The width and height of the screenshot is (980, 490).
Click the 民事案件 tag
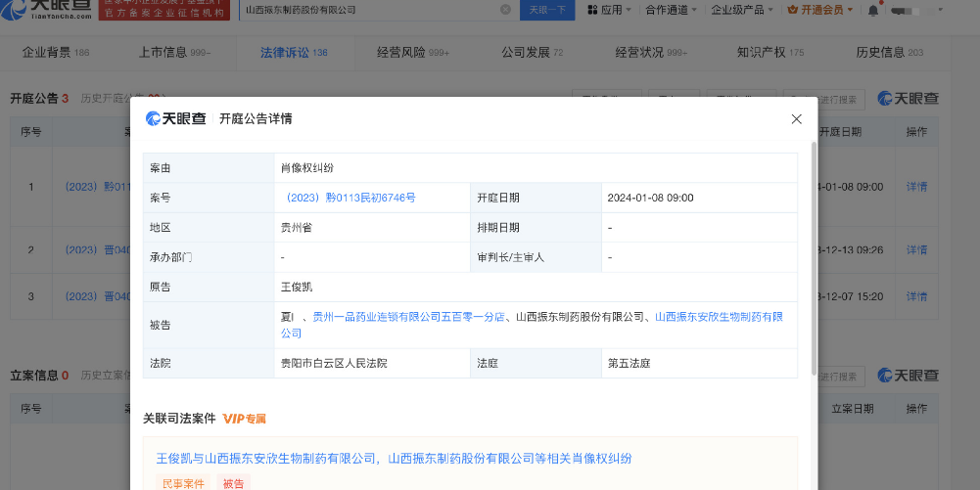click(x=183, y=483)
